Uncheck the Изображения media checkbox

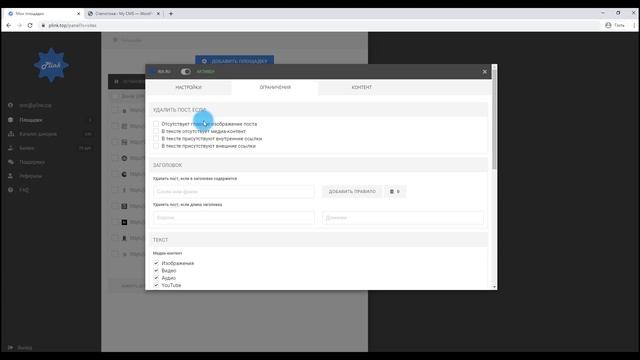point(156,263)
